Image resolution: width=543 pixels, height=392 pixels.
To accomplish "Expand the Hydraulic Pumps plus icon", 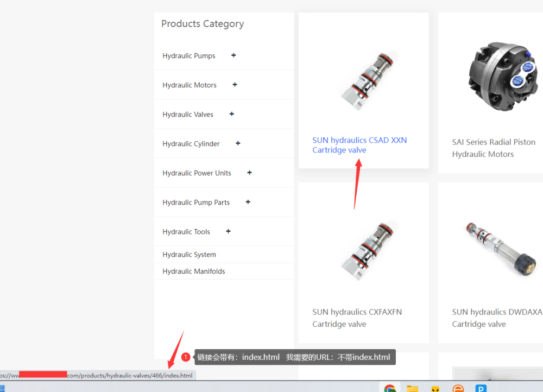I will (233, 55).
